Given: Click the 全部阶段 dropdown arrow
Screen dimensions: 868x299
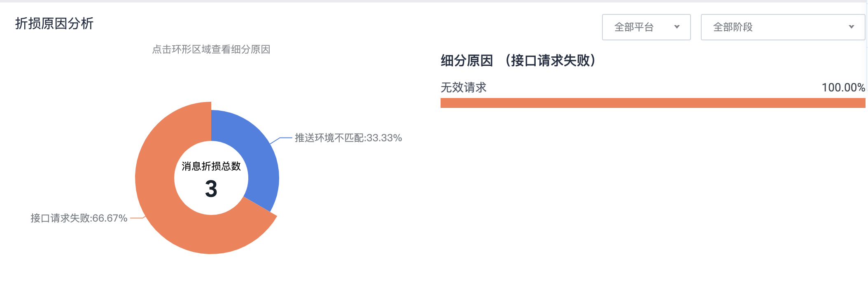Looking at the screenshot, I should (851, 27).
